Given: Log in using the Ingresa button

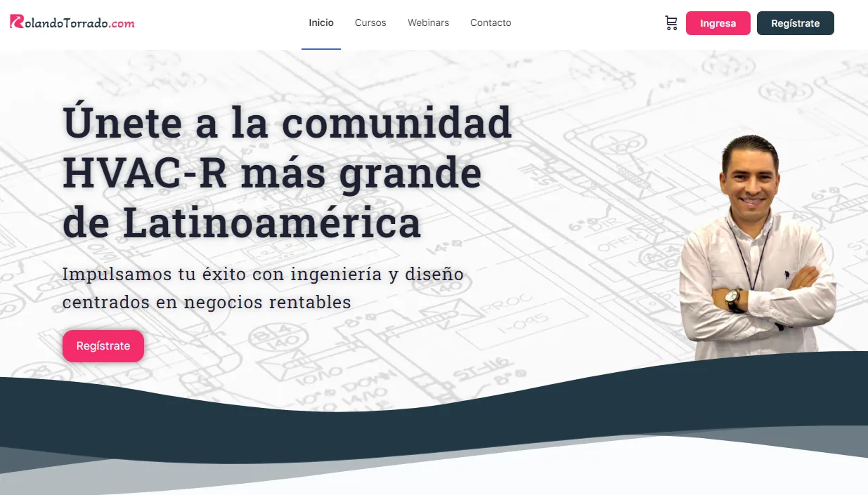Looking at the screenshot, I should pyautogui.click(x=718, y=22).
